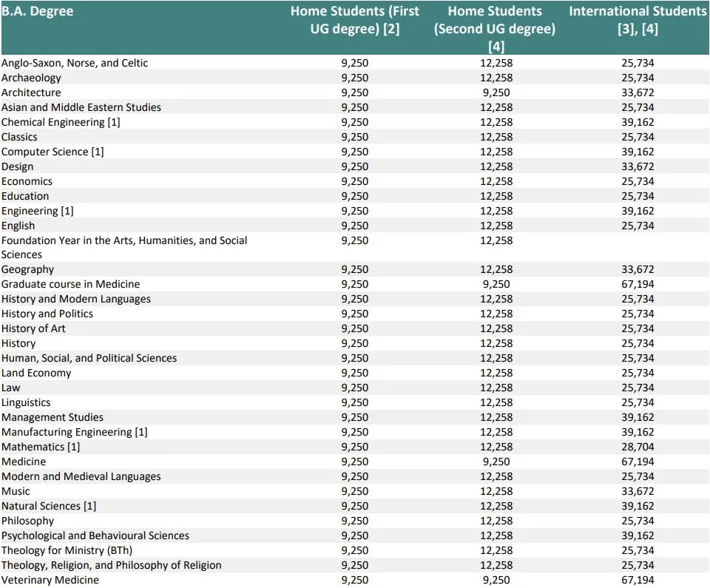The height and width of the screenshot is (588, 710).
Task: Click Chemical Engineering's international fee 39,162
Action: tap(638, 122)
